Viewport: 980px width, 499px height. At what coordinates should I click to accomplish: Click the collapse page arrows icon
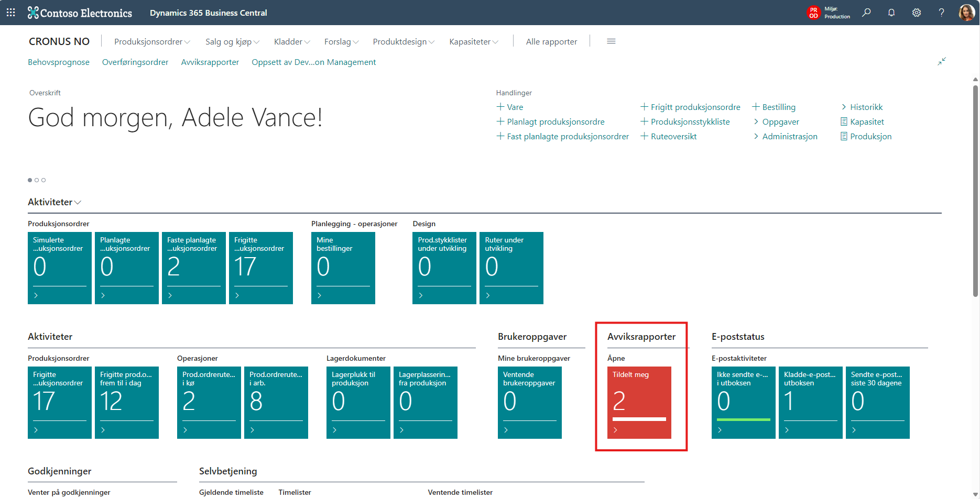pos(942,61)
